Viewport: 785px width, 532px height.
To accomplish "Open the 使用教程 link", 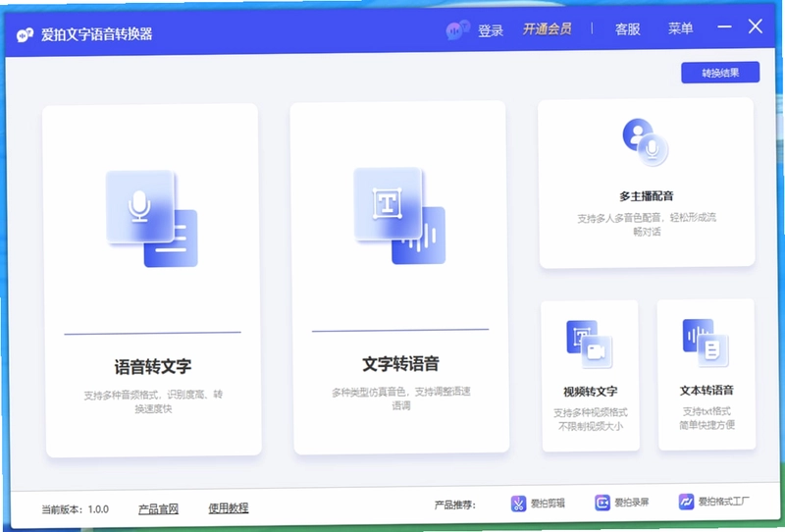I will click(229, 508).
